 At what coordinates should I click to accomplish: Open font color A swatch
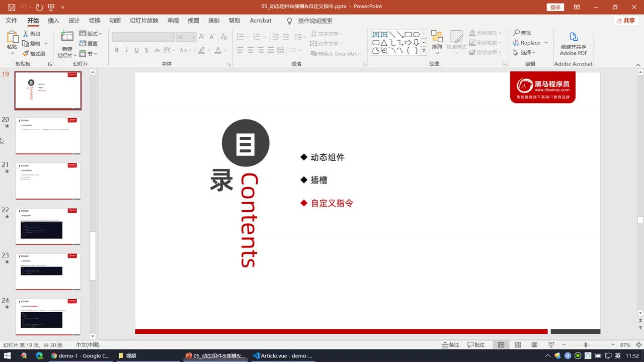218,50
